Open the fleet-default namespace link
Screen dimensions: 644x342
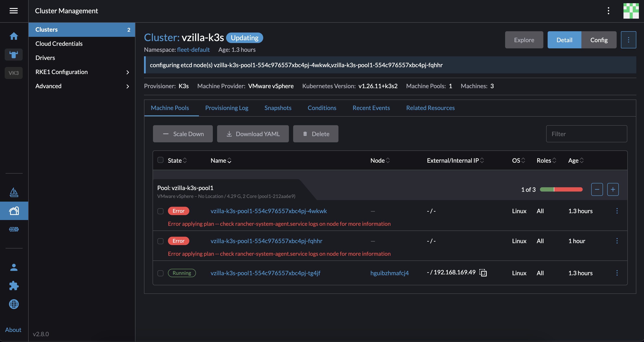(193, 50)
